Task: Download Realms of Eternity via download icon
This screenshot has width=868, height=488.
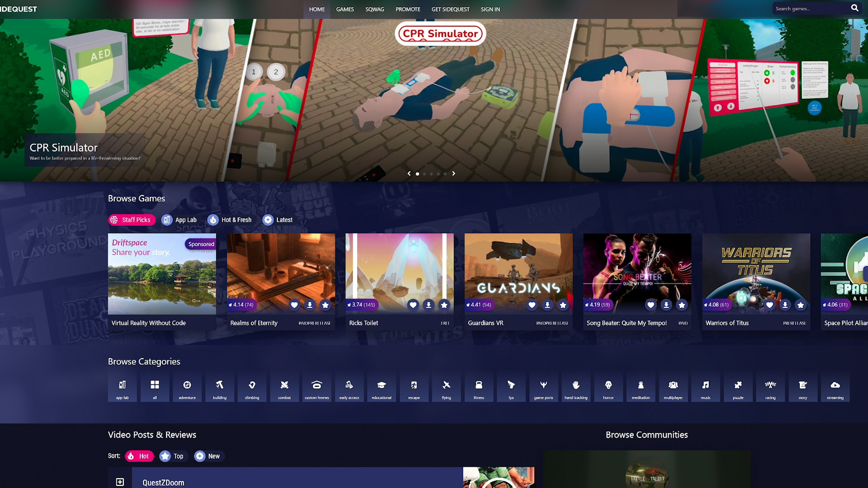Action: [310, 305]
